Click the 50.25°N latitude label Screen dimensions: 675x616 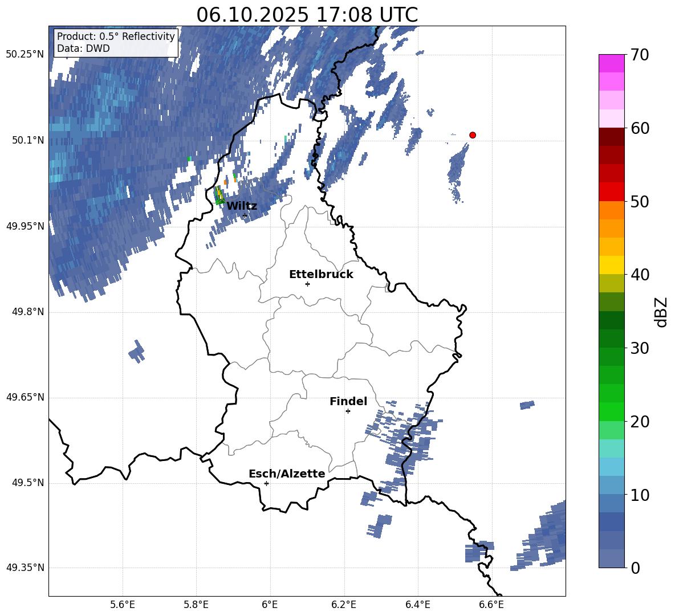click(25, 55)
